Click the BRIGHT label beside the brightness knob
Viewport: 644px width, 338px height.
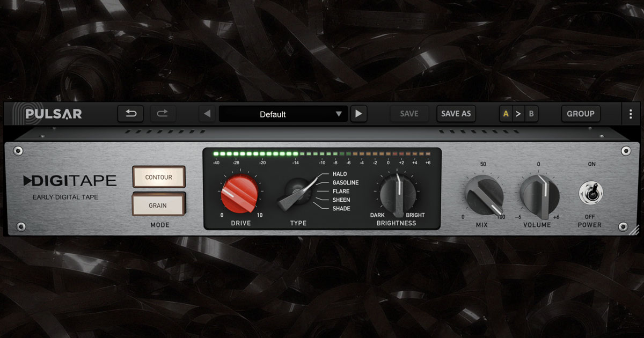(415, 215)
